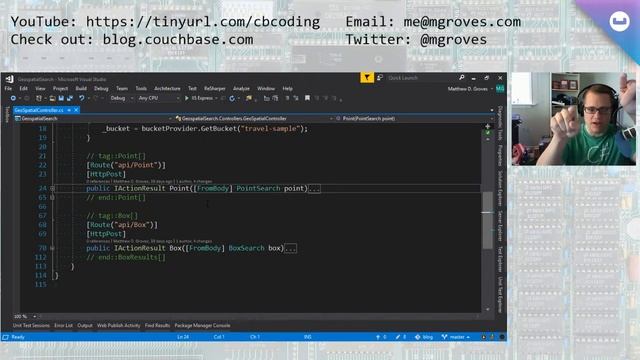Switch to the Output tab
The height and width of the screenshot is (360, 640).
(x=84, y=326)
